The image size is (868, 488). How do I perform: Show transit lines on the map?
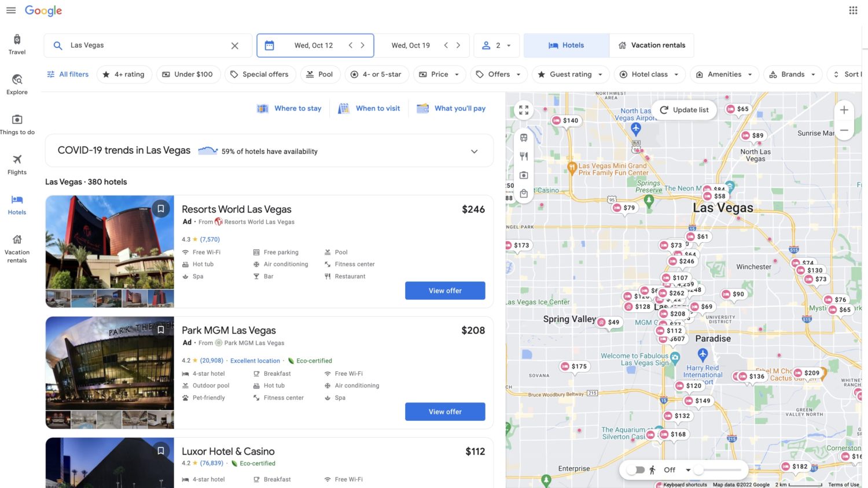(x=524, y=138)
